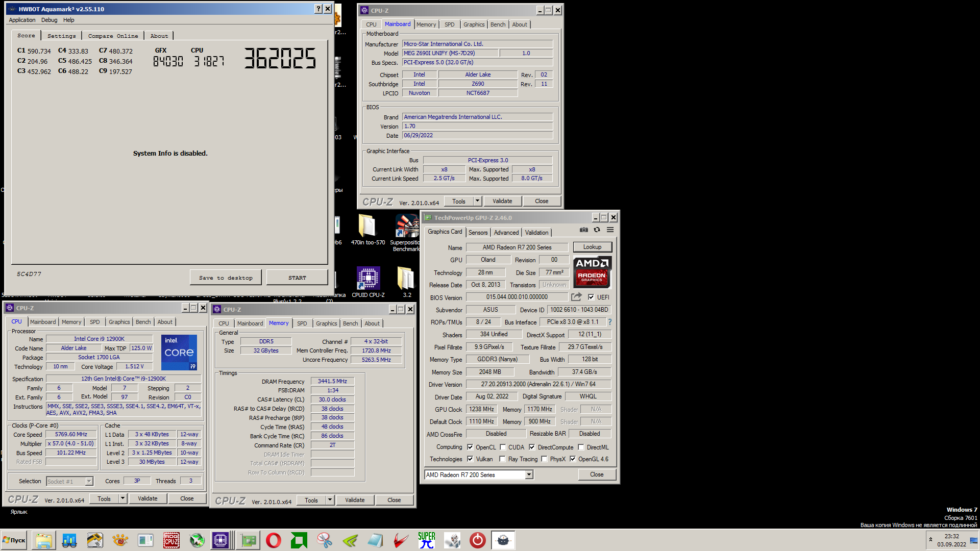Open the GPU-Z graphics card taskbar icon
The image size is (980, 551).
point(249,540)
